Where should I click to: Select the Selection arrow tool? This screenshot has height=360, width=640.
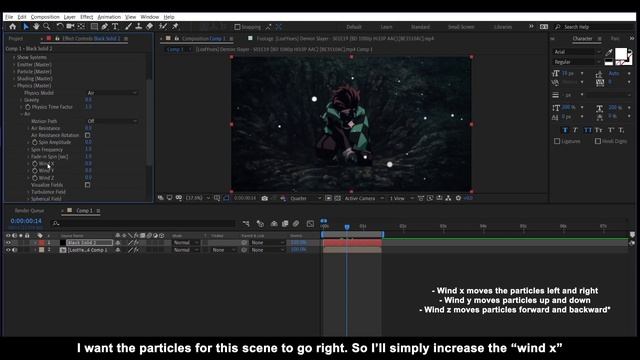(x=25, y=27)
